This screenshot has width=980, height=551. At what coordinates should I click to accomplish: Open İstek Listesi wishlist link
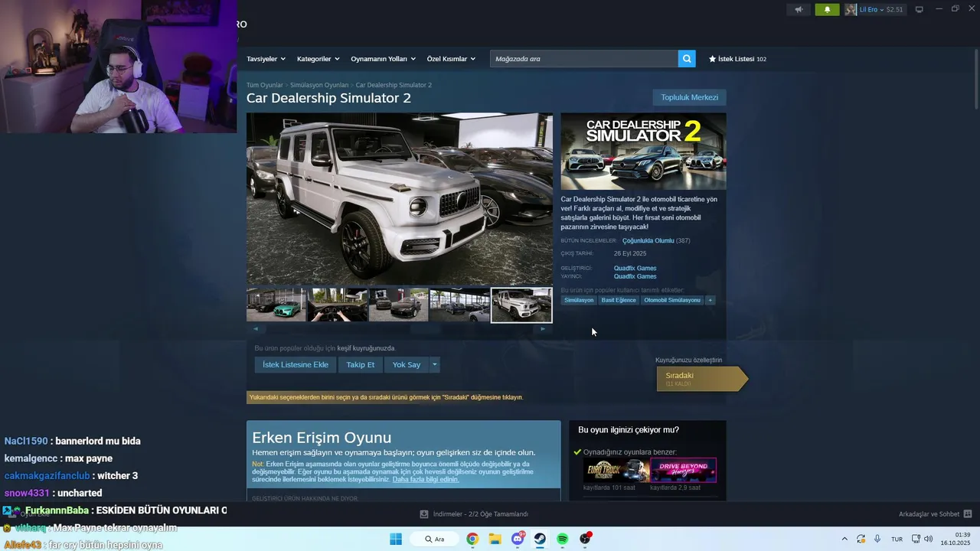[x=737, y=59]
